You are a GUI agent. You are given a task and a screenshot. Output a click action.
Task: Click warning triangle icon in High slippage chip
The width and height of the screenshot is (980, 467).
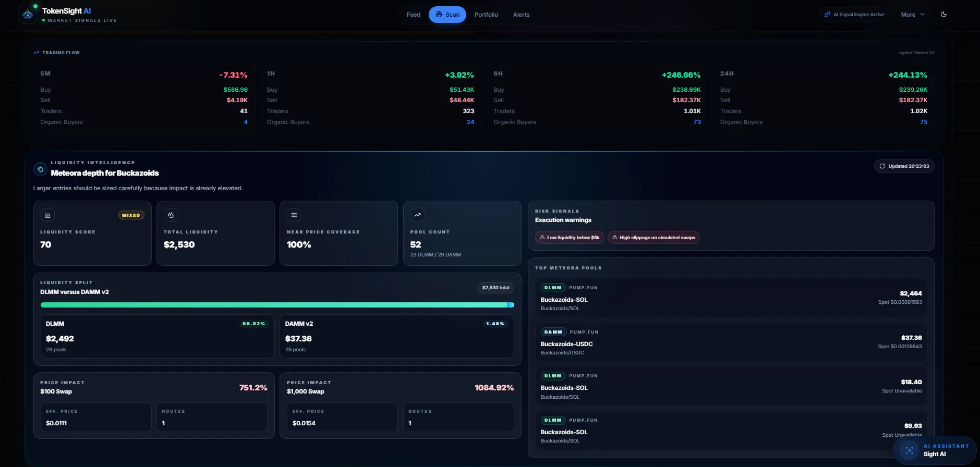pyautogui.click(x=615, y=238)
